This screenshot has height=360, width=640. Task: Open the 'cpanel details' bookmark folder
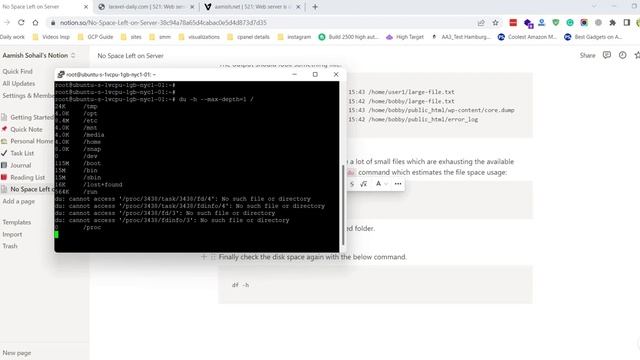[248, 37]
